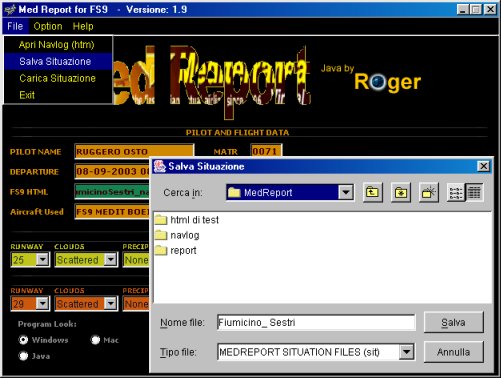501x378 pixels.
Task: Open the yellow None precipitation dropdown
Action: (136, 260)
